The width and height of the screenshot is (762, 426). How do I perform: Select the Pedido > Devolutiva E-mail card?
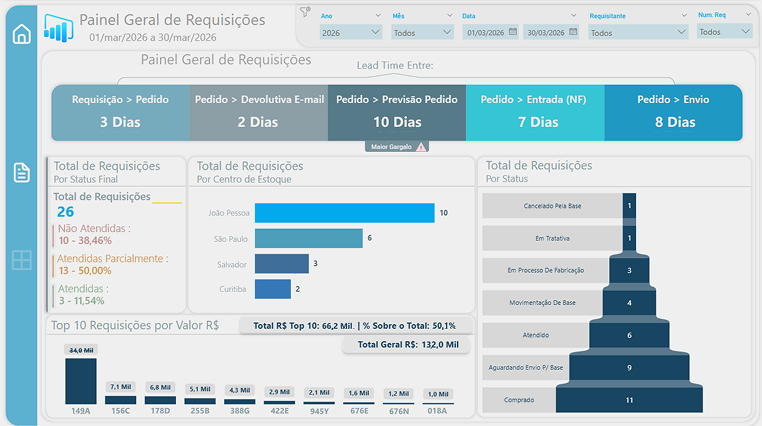(259, 113)
